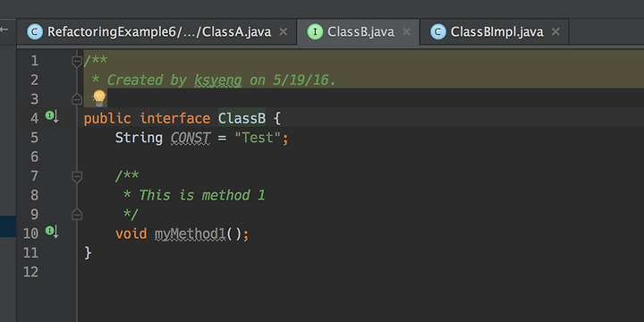Screen dimensions: 644x322
Task: Close the ClassBImpl.java tab
Action: 555,31
